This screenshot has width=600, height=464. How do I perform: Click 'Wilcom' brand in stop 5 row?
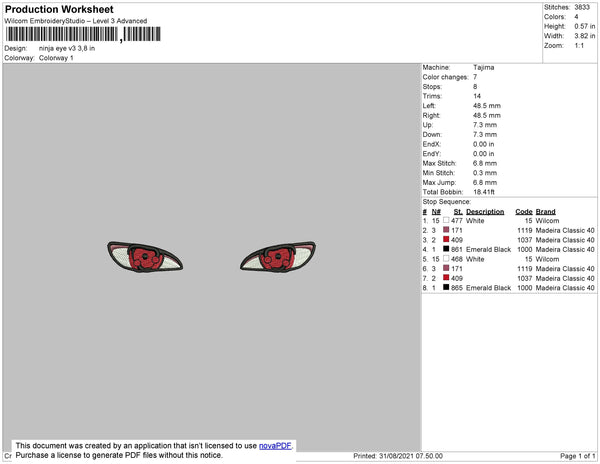pos(547,259)
